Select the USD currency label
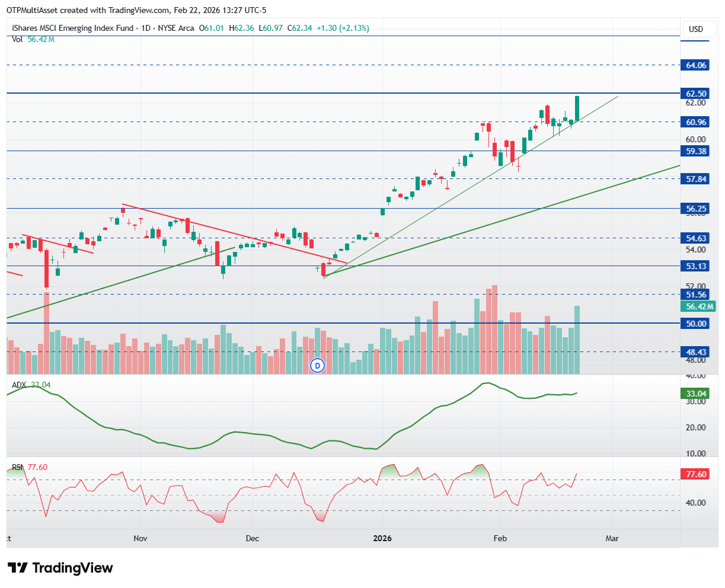The image size is (725, 588). click(x=696, y=29)
